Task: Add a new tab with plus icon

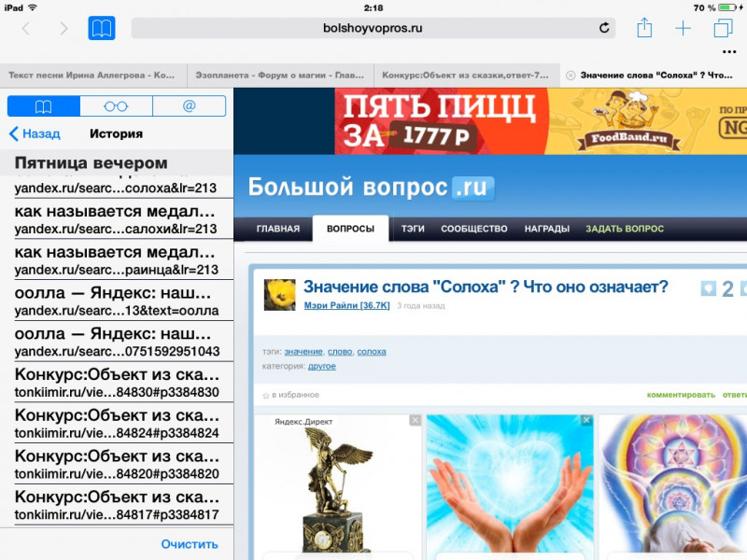Action: pyautogui.click(x=684, y=28)
